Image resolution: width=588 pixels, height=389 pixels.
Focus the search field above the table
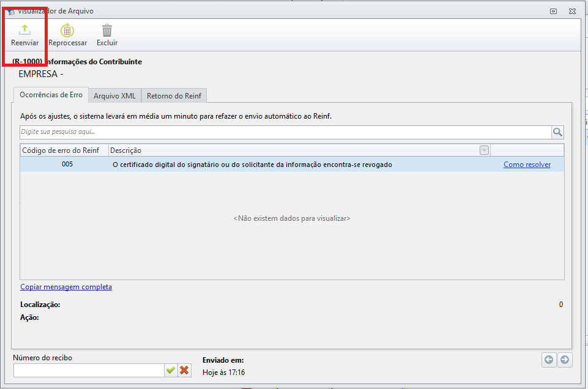click(x=285, y=132)
